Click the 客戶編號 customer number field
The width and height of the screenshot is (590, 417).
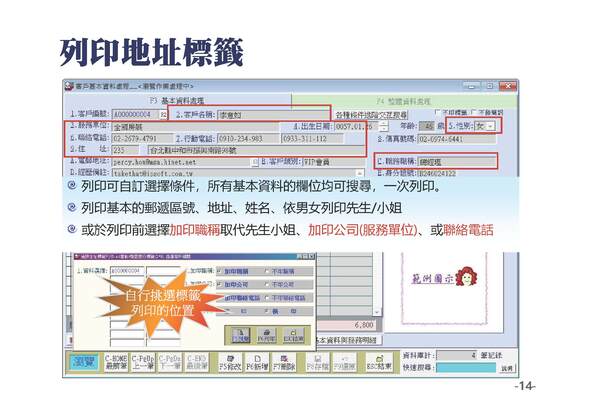[136, 114]
